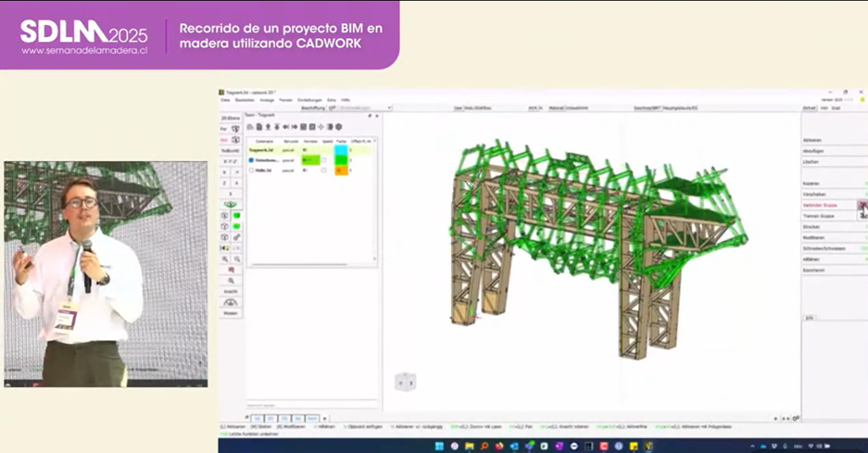Click Verbinden Gruppe in right panel
This screenshot has width=868, height=453.
click(819, 206)
